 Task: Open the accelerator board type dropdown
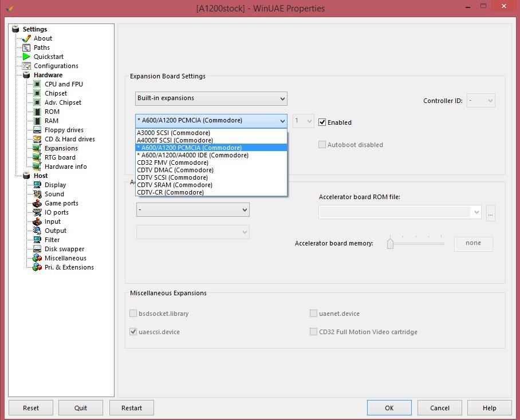(x=192, y=209)
